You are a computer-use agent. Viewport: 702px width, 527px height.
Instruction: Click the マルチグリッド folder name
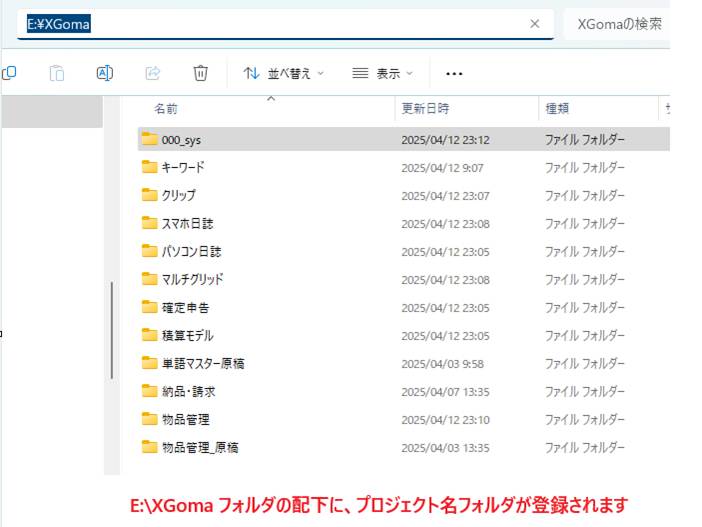tap(192, 279)
